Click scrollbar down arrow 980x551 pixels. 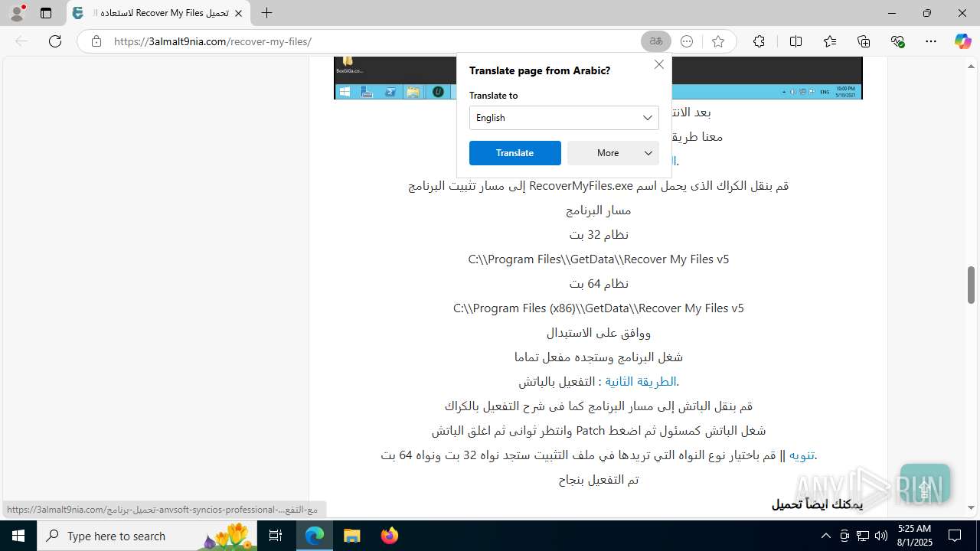pos(971,507)
